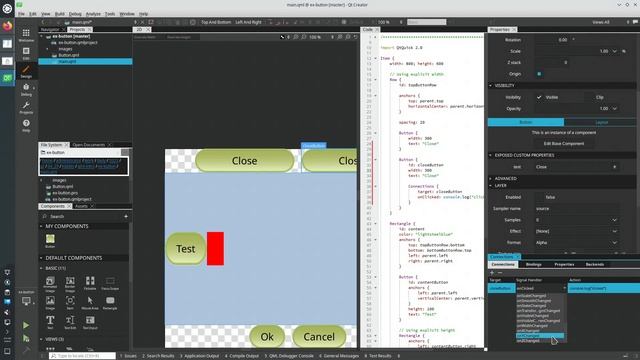This screenshot has width=640, height=360.
Task: Open the Projects mode wrench icon
Action: point(26,107)
